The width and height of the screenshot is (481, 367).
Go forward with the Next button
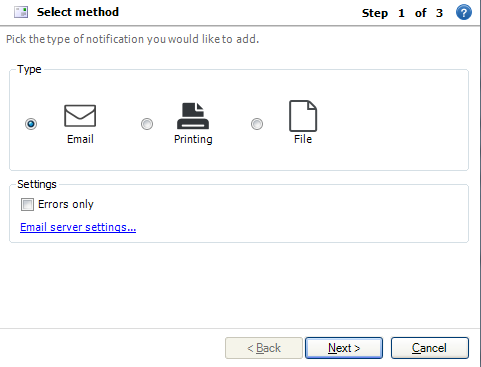click(344, 348)
